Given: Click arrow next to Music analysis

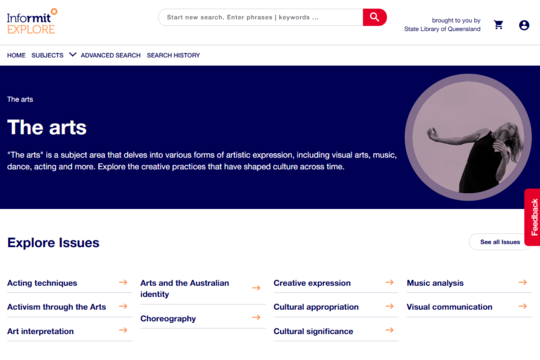Looking at the screenshot, I should pyautogui.click(x=522, y=282).
